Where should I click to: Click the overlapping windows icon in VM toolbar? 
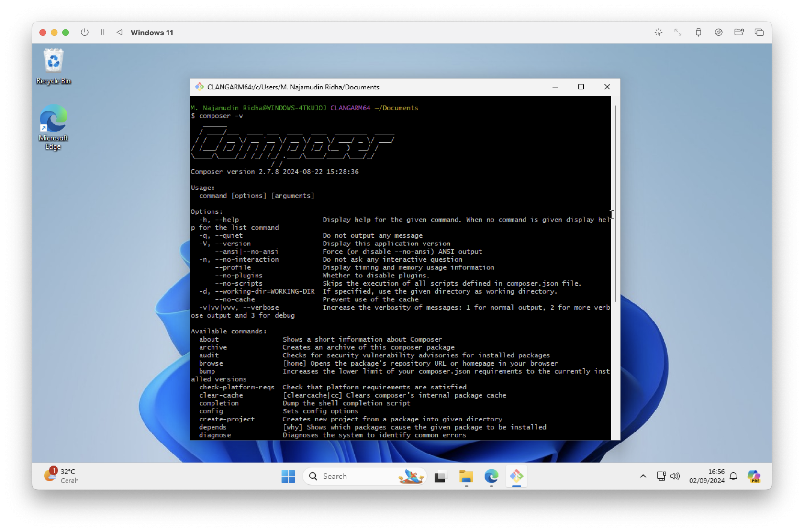(759, 32)
